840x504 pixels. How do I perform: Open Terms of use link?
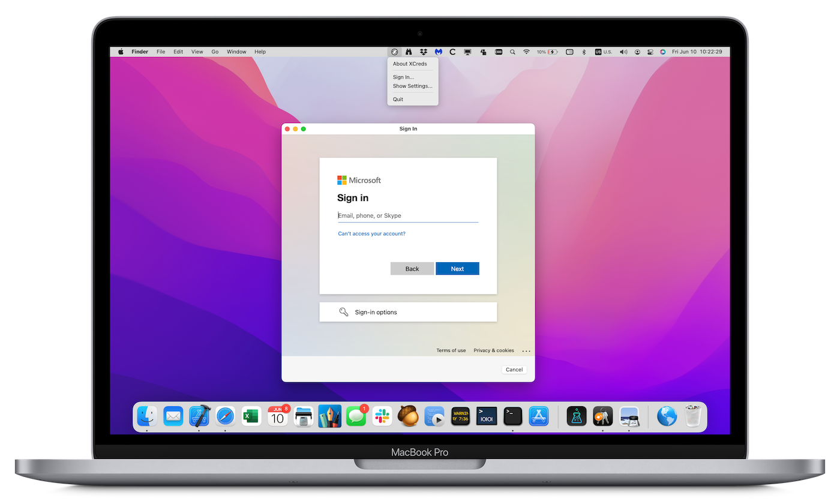coord(451,350)
